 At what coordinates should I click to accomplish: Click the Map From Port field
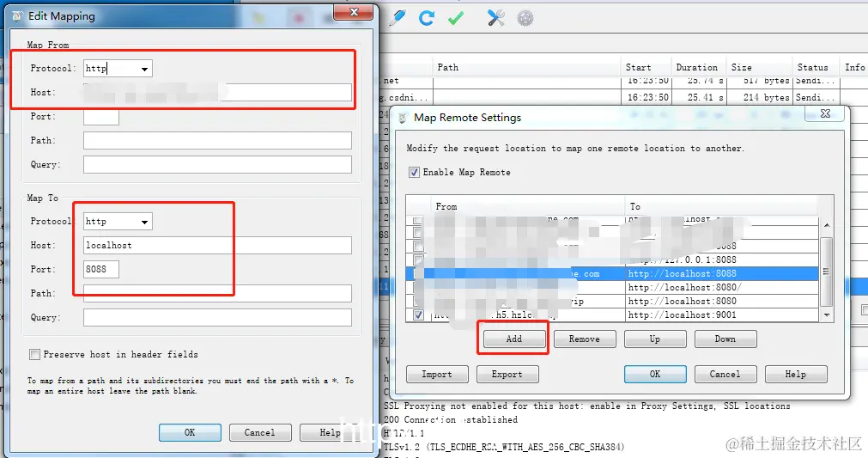click(x=101, y=116)
